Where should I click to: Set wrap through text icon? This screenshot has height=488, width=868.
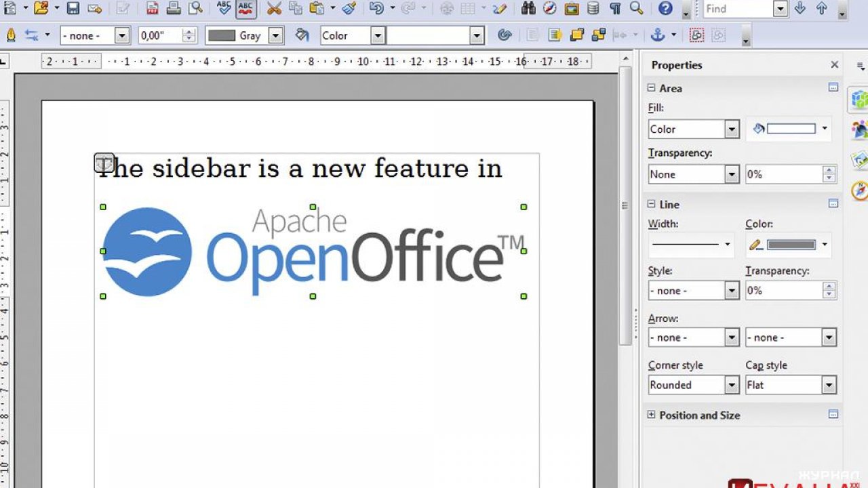pos(555,35)
